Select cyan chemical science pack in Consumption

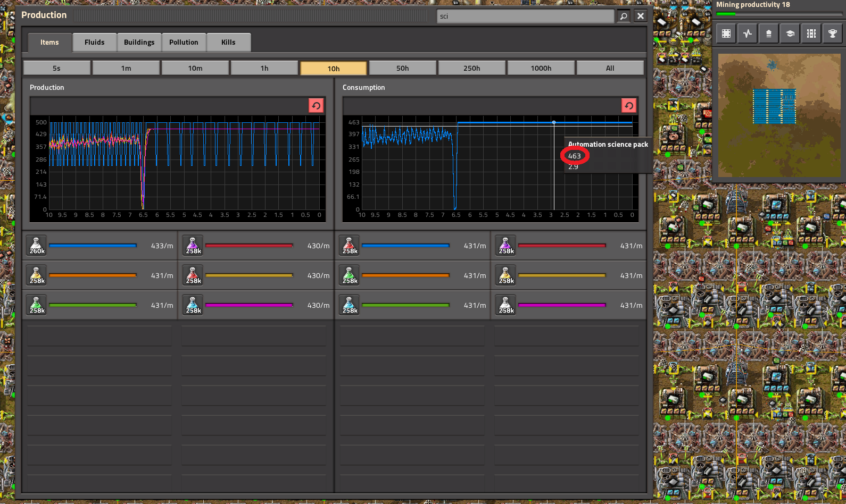(x=350, y=305)
